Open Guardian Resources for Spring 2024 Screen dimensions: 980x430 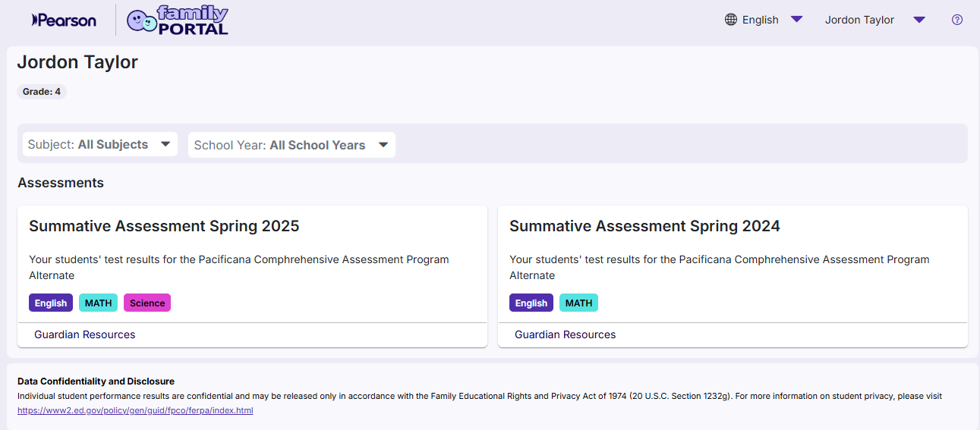(566, 334)
